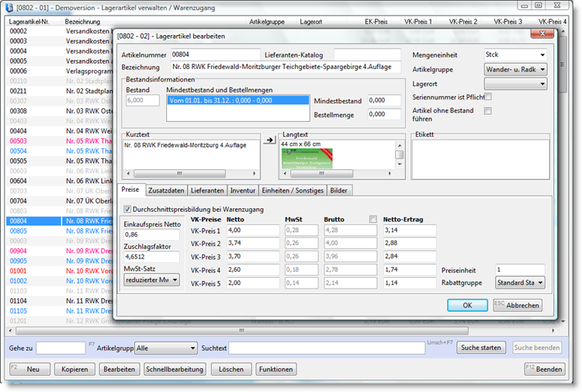
Task: Open the Lagerort dropdown
Action: click(x=542, y=83)
